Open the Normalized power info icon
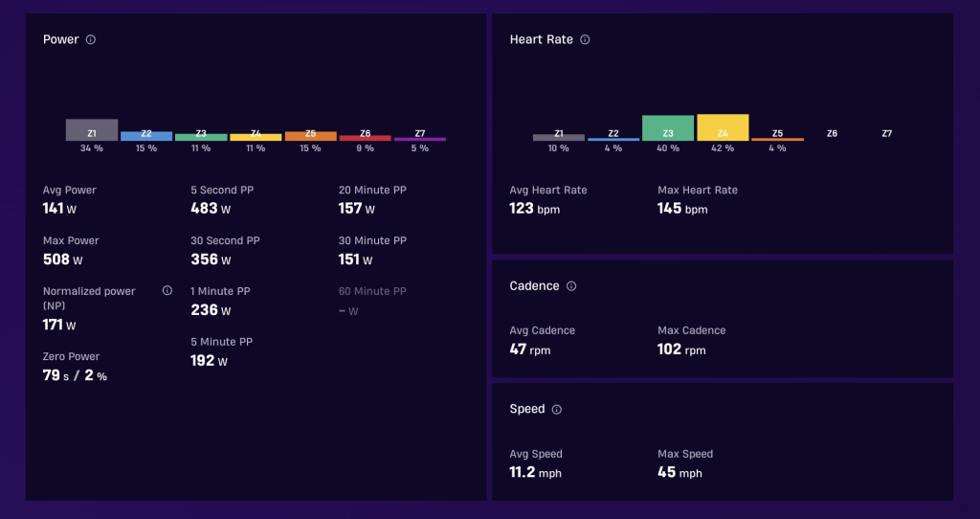Image resolution: width=980 pixels, height=519 pixels. [x=167, y=290]
